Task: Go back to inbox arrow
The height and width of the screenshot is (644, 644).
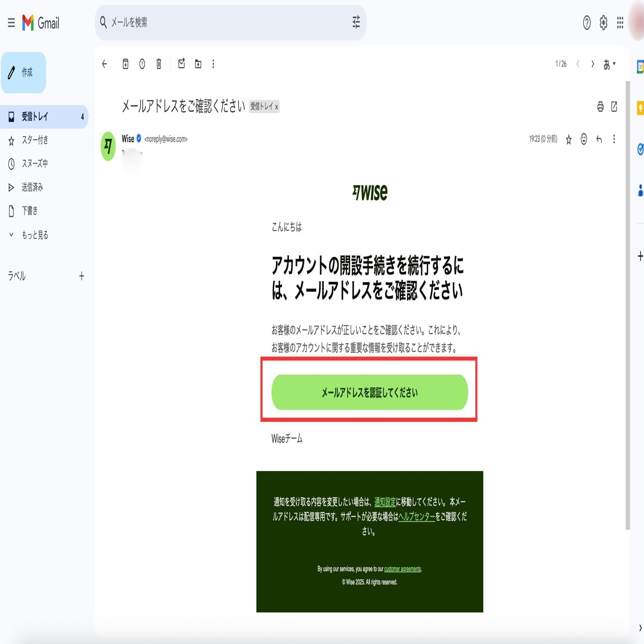Action: (x=105, y=64)
